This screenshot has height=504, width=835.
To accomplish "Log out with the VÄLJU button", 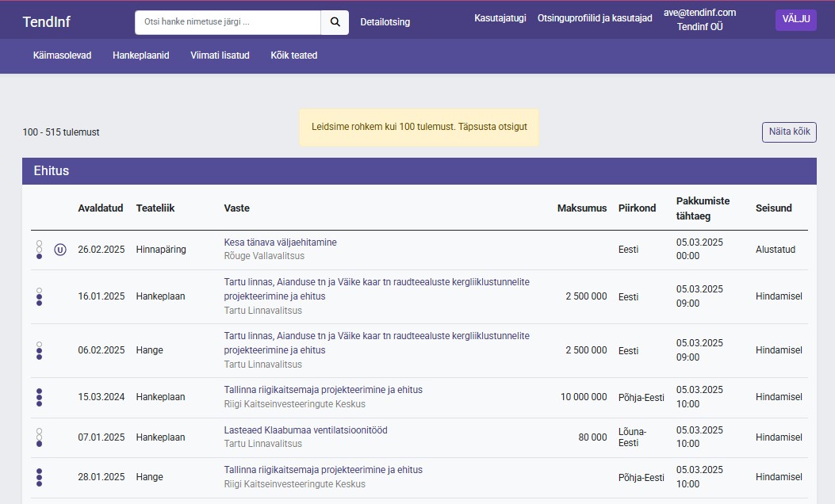I will click(795, 20).
